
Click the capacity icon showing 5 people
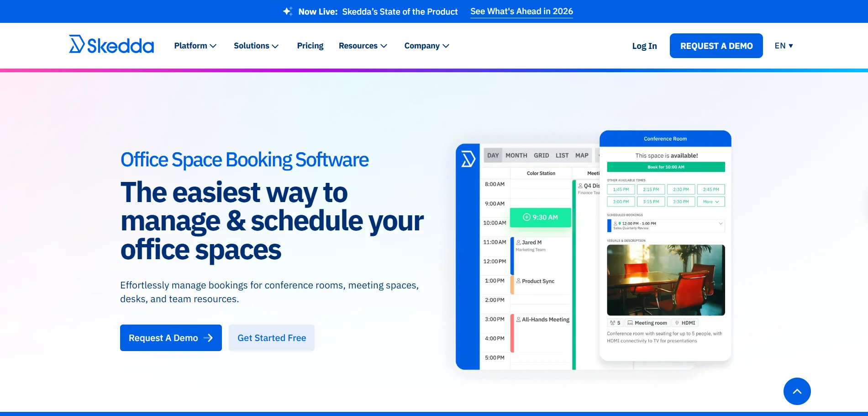click(x=613, y=323)
